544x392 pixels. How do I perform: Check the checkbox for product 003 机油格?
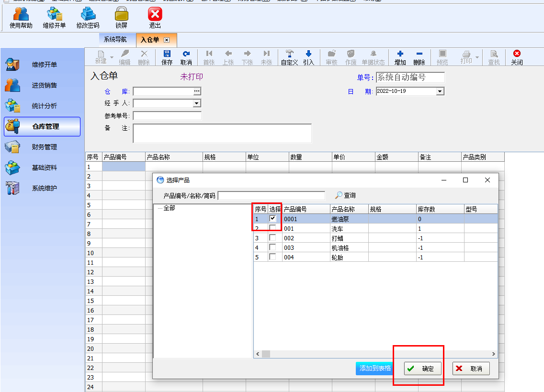tap(272, 247)
